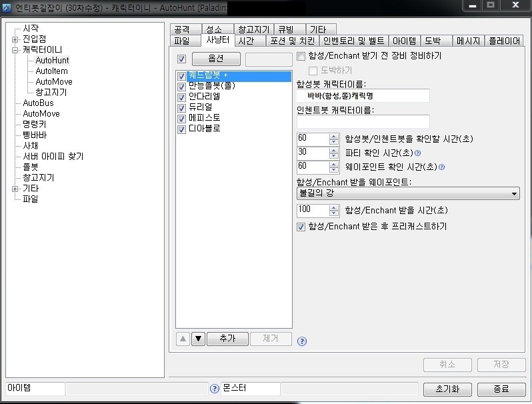
Task: Click the help icon beside 파티 확인 시간
Action: (x=417, y=153)
